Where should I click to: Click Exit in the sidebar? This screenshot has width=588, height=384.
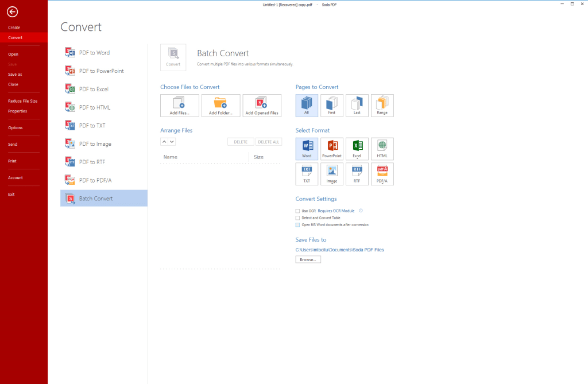11,195
